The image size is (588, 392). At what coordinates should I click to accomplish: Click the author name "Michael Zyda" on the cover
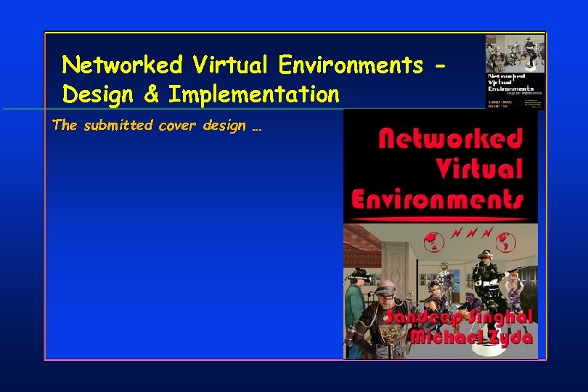click(471, 337)
